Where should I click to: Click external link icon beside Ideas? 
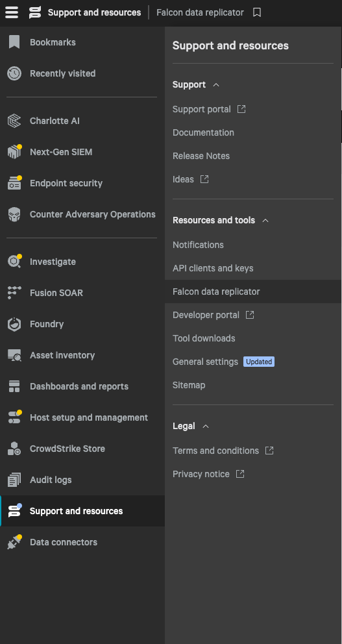[x=204, y=179]
